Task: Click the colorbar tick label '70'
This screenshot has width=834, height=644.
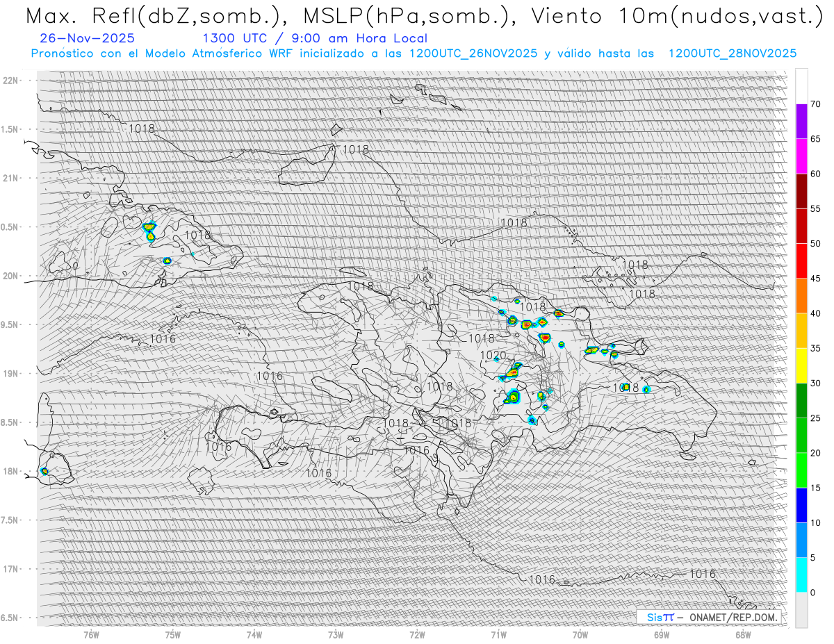Action: [x=816, y=104]
